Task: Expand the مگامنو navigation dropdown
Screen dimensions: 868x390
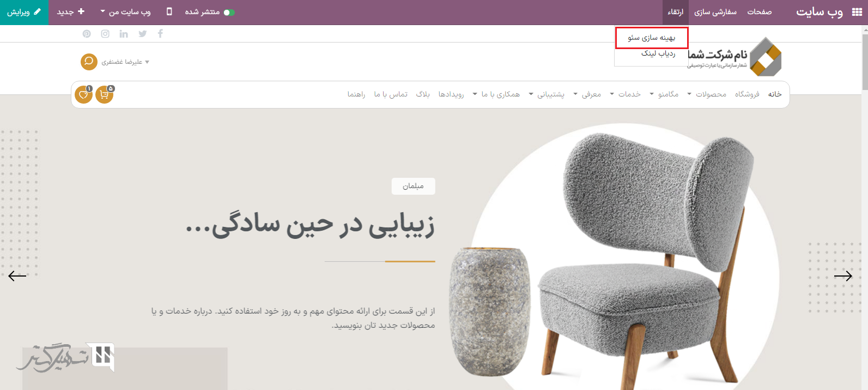Action: [664, 94]
